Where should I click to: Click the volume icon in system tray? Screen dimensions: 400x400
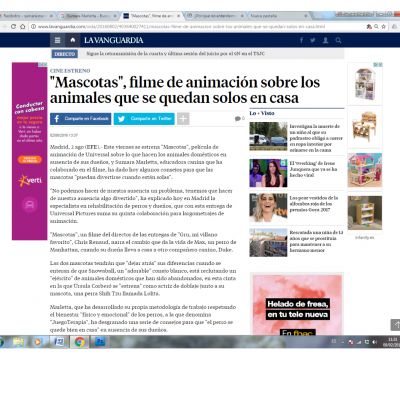coord(375,342)
